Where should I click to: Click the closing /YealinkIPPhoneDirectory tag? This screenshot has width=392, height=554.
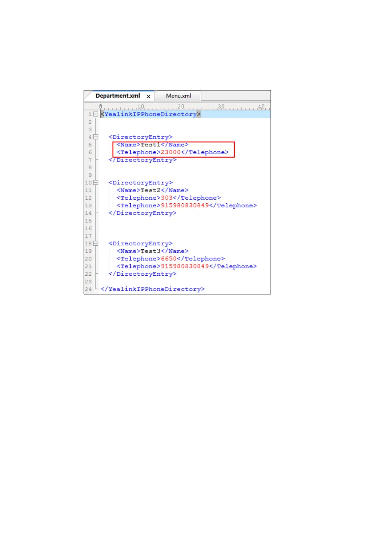coord(153,289)
